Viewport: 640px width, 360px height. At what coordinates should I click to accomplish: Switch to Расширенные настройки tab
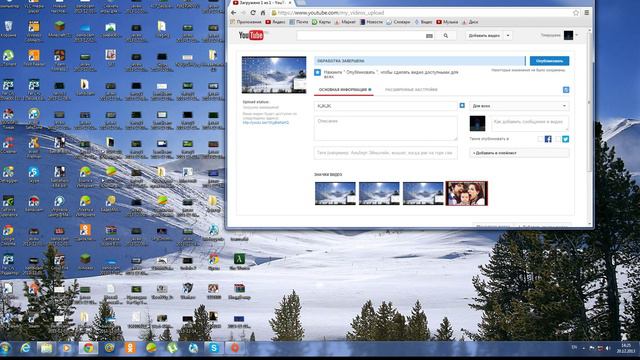pos(411,89)
